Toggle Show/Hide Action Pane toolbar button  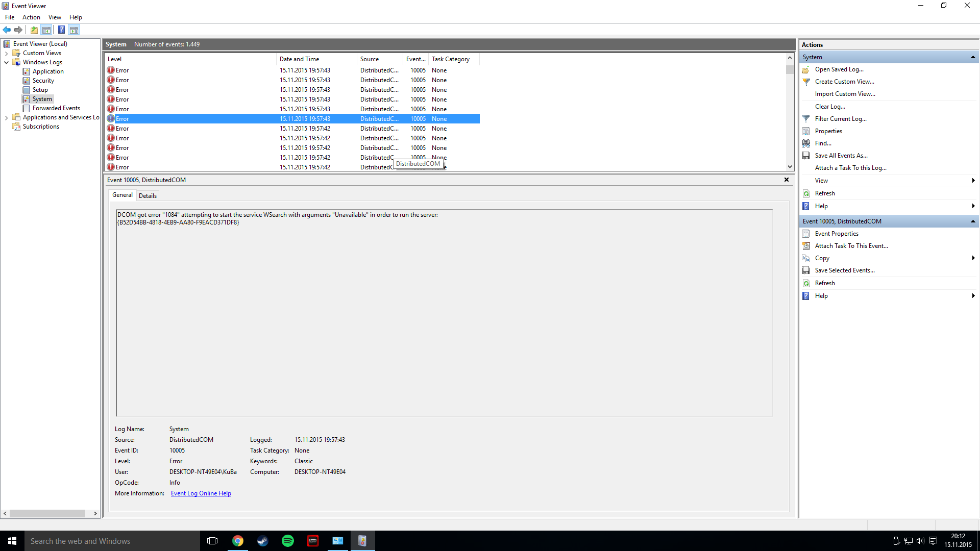click(74, 30)
